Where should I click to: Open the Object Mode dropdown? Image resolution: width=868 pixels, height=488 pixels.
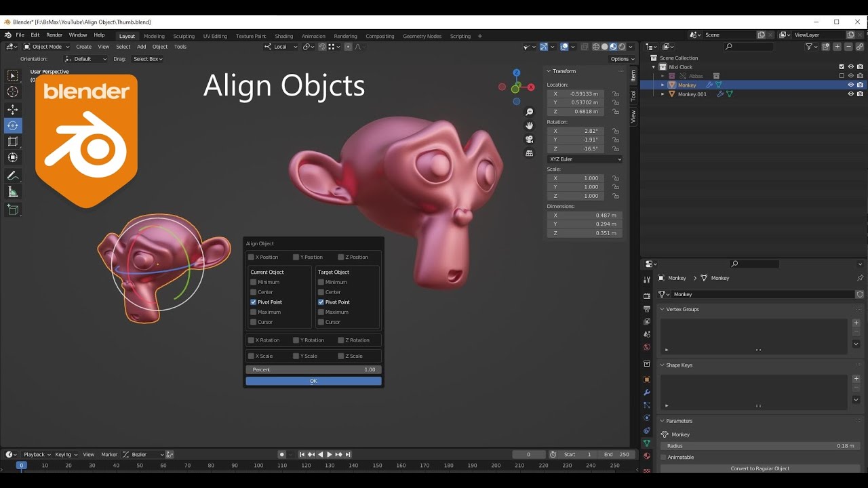point(47,47)
